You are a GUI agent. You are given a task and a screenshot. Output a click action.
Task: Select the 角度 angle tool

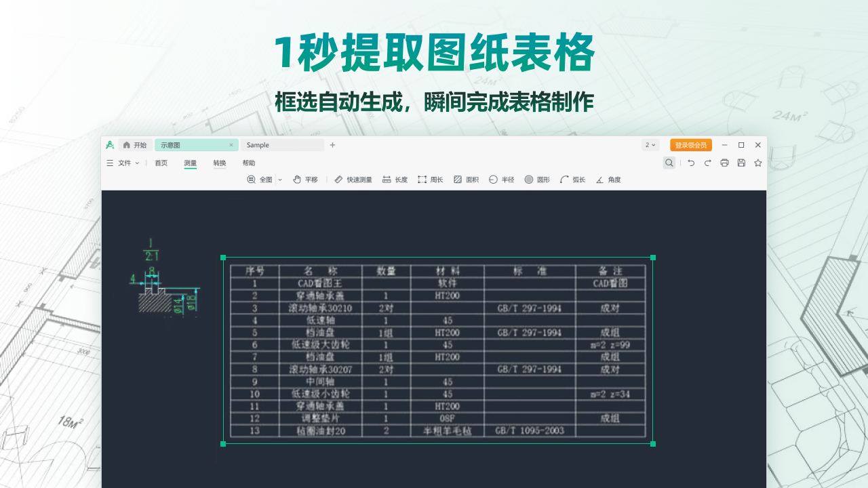click(x=608, y=180)
